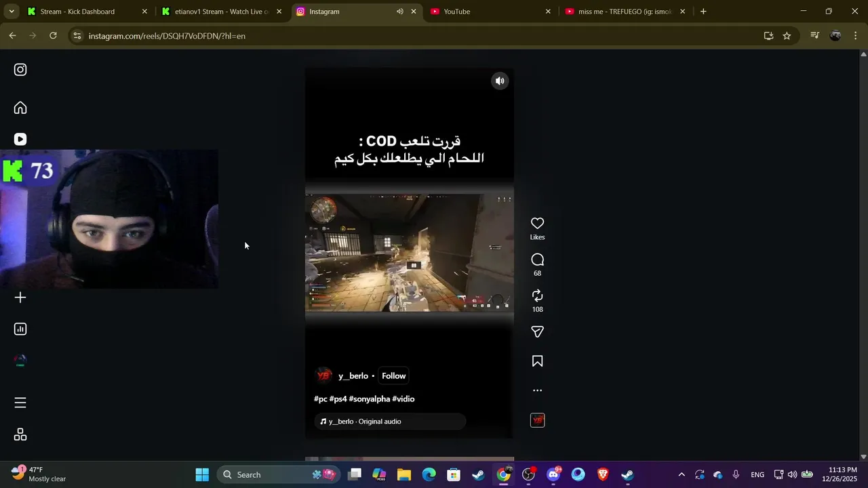Mute the Instagram tab via its speaker icon
The image size is (868, 488).
point(399,12)
